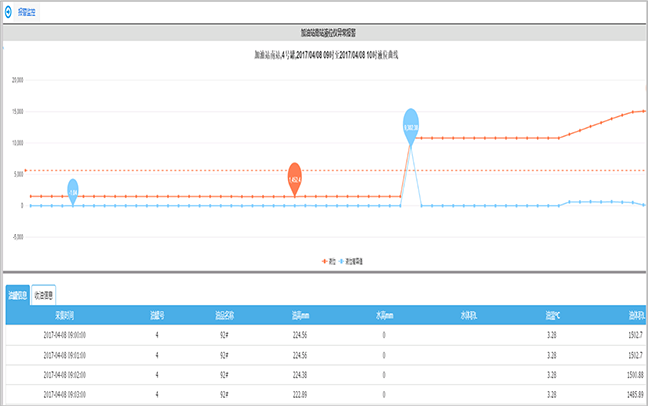Toggle the orange 液位 legend series
648x406 pixels.
(x=327, y=260)
